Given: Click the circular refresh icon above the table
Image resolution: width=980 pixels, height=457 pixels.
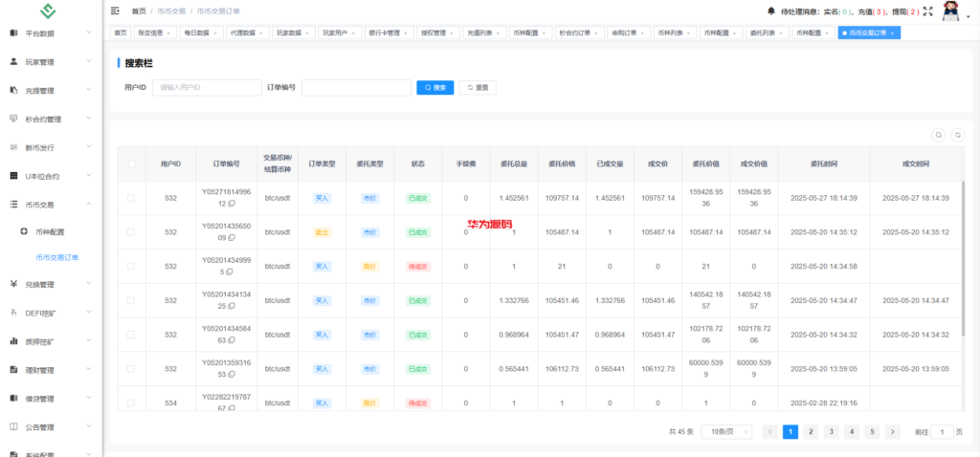Looking at the screenshot, I should [957, 134].
